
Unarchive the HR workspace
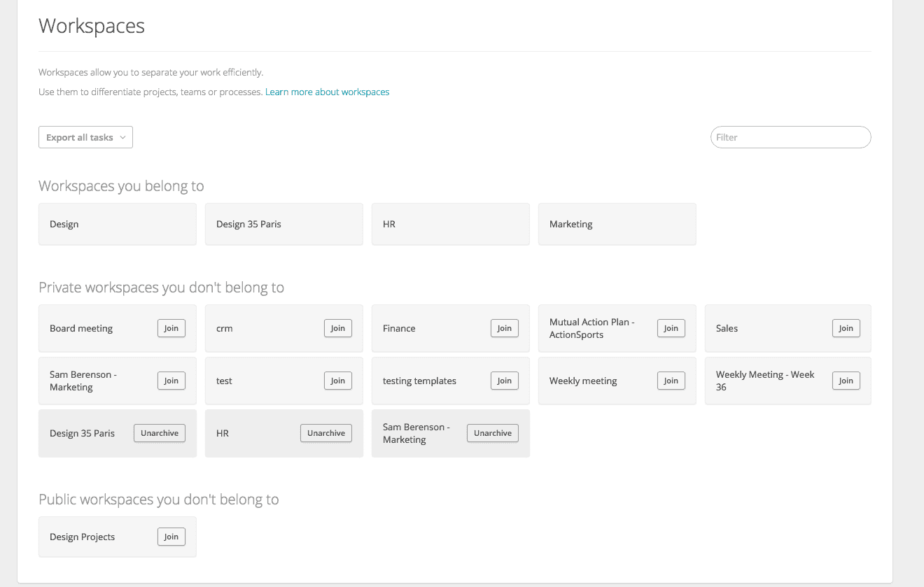(326, 433)
